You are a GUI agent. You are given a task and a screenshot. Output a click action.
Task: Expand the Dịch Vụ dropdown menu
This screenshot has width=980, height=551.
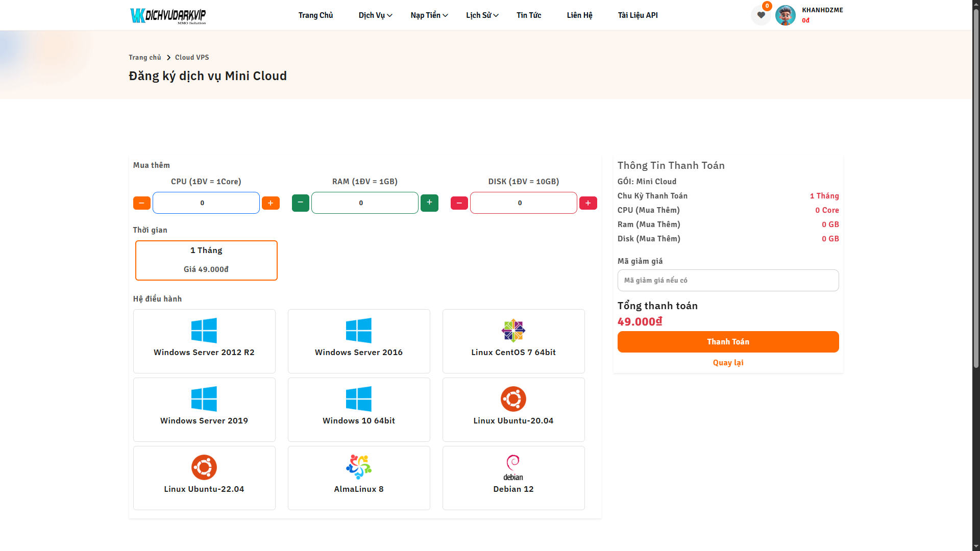[x=375, y=15]
